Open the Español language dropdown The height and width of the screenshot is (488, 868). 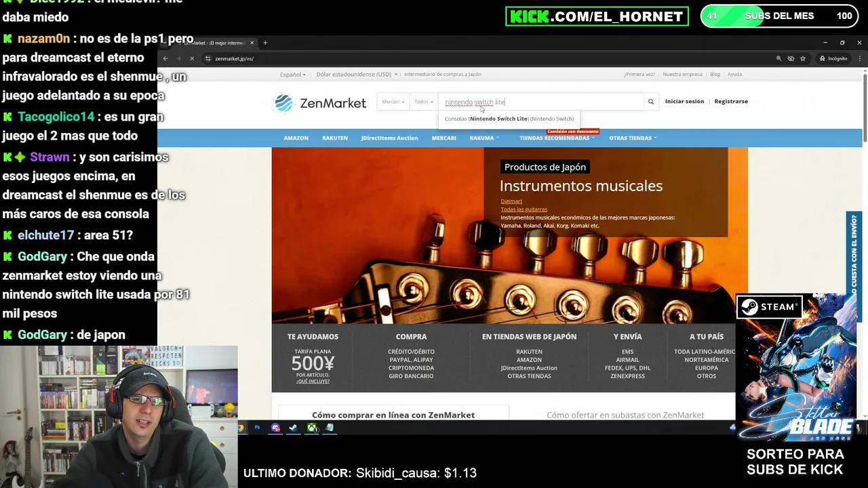(293, 75)
